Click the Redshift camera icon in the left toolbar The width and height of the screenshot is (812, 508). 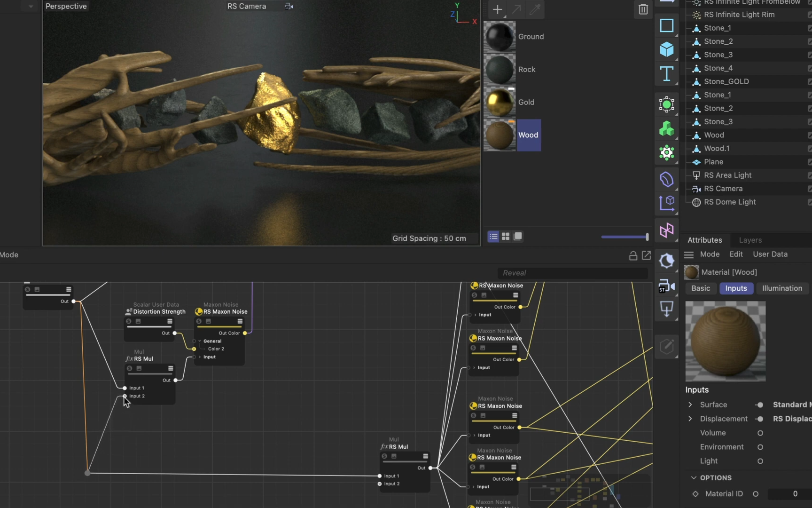coord(667,286)
